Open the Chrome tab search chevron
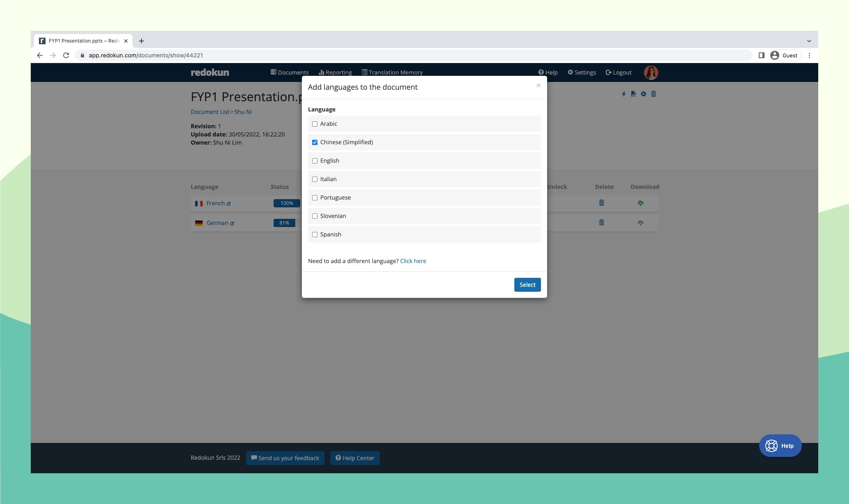This screenshot has height=504, width=849. point(809,41)
